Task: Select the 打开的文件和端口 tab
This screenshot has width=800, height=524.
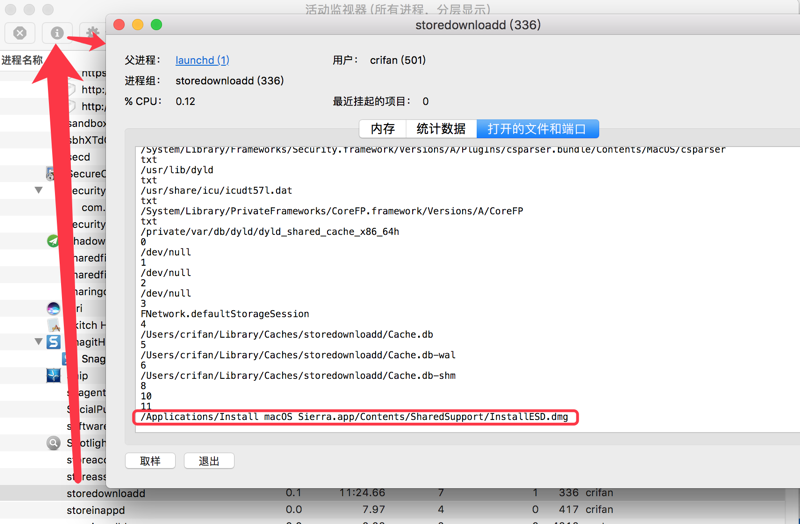Action: coord(537,129)
